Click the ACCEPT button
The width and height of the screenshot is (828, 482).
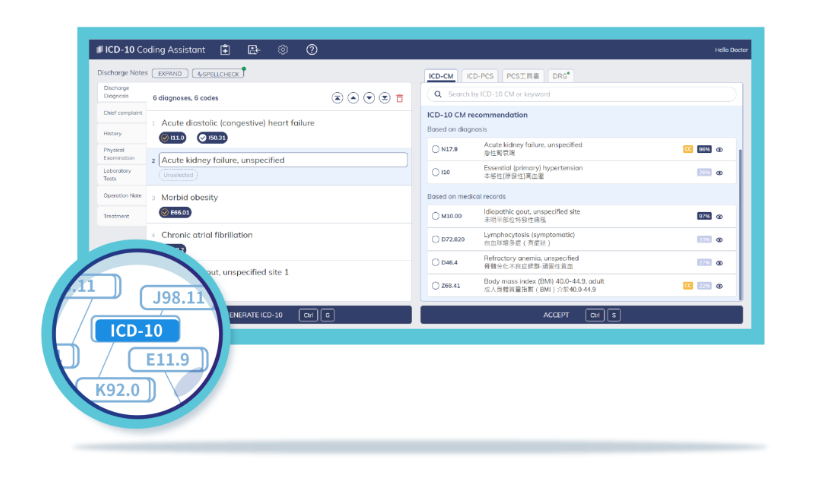point(581,315)
